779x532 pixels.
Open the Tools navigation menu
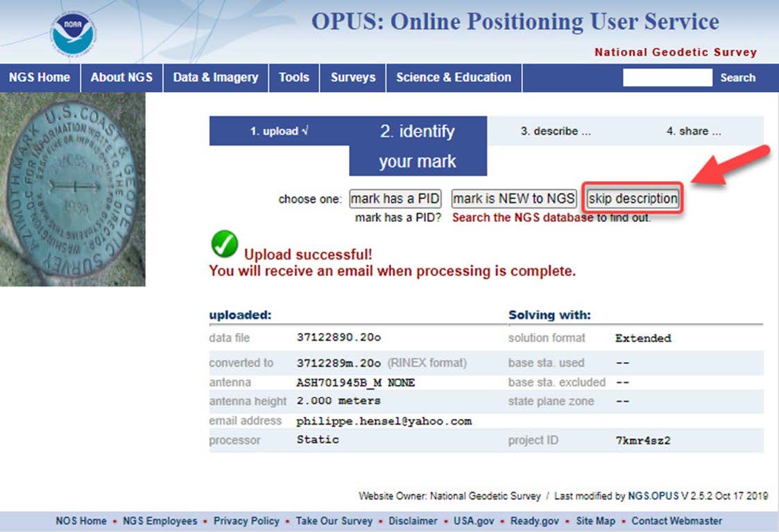pos(293,78)
